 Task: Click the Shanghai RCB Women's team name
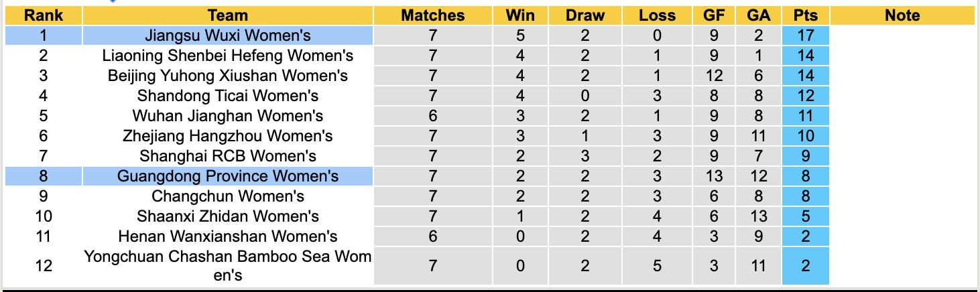point(228,156)
